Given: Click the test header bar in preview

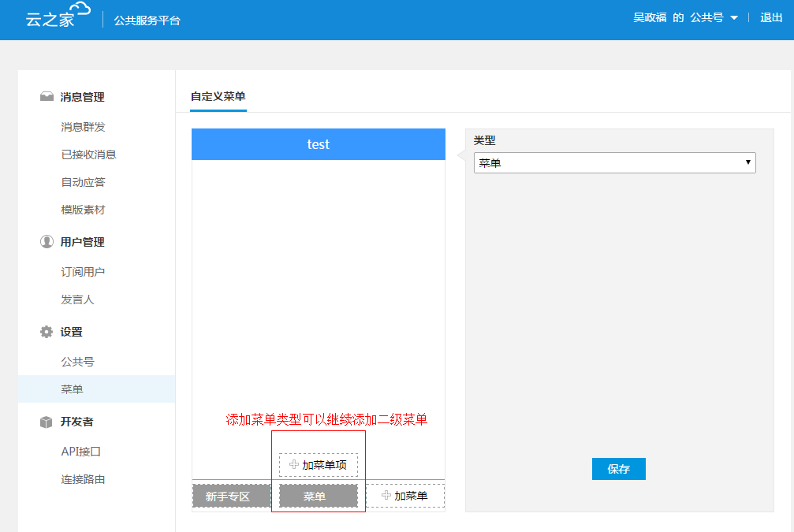Looking at the screenshot, I should [x=318, y=144].
